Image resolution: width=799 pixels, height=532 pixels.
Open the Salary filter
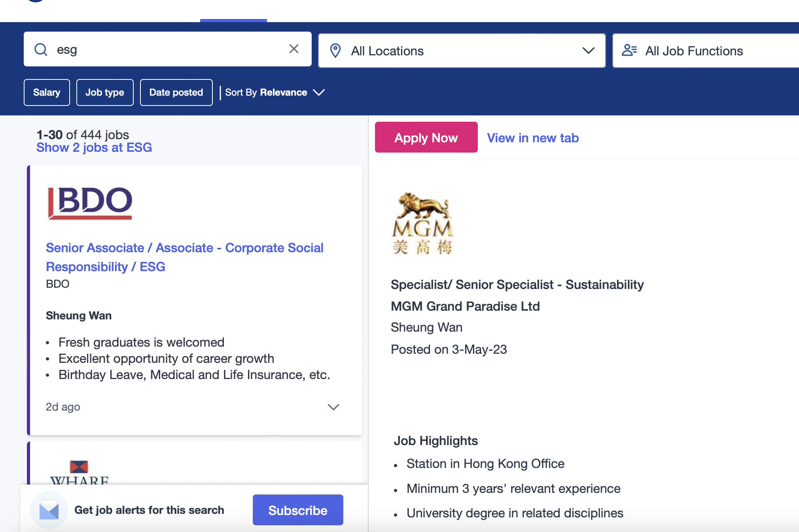click(47, 92)
